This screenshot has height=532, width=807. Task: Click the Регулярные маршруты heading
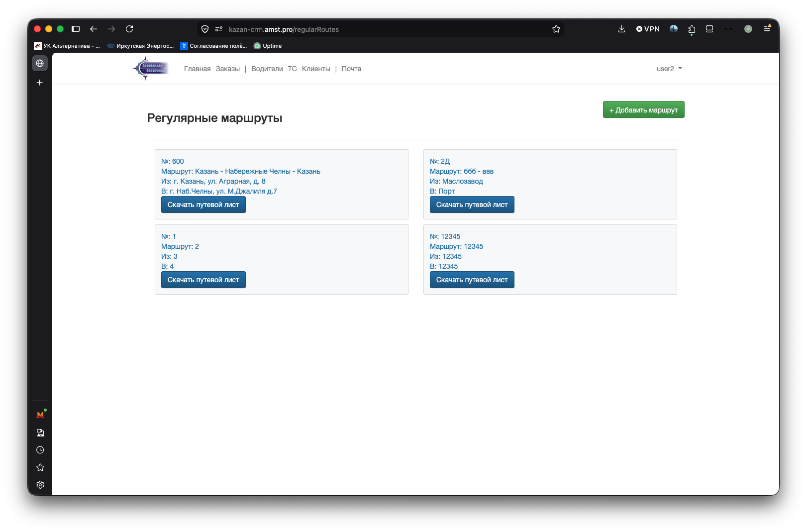click(214, 118)
